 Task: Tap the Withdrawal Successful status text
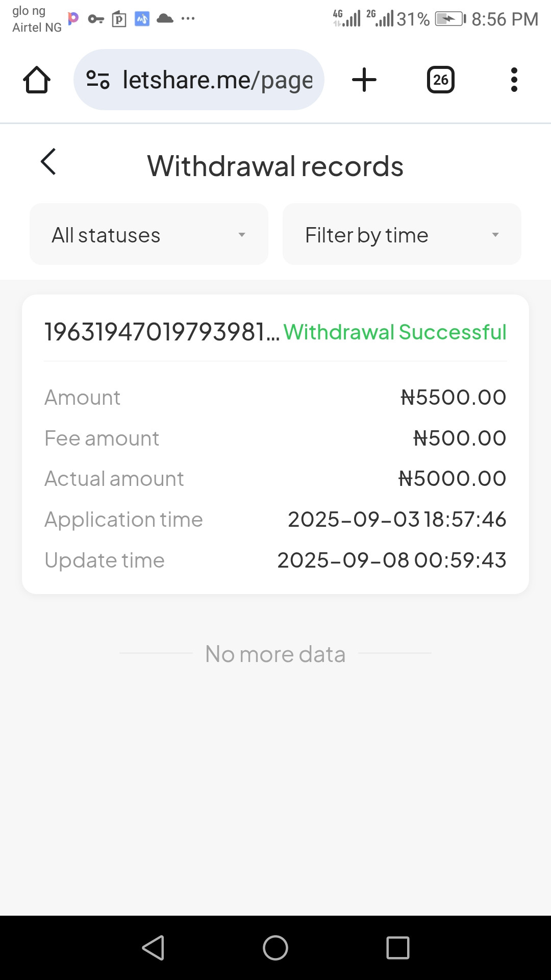(x=395, y=332)
